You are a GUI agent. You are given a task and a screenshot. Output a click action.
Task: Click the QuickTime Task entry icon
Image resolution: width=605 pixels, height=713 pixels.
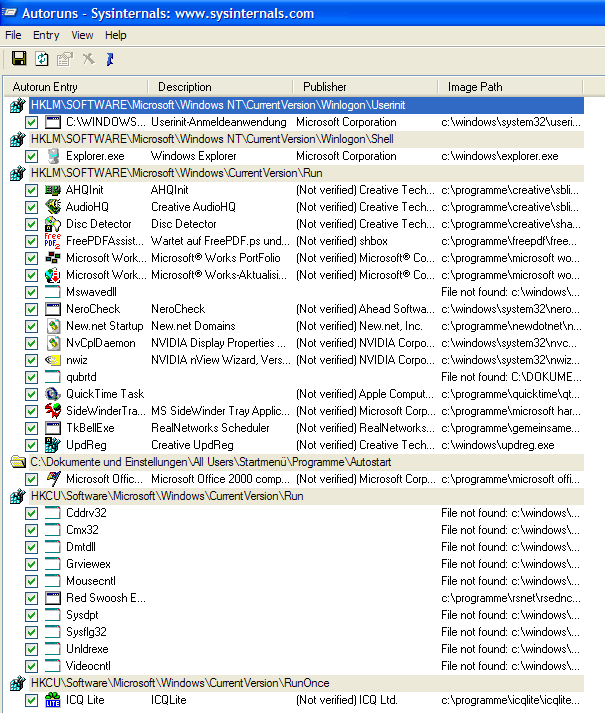tap(53, 394)
